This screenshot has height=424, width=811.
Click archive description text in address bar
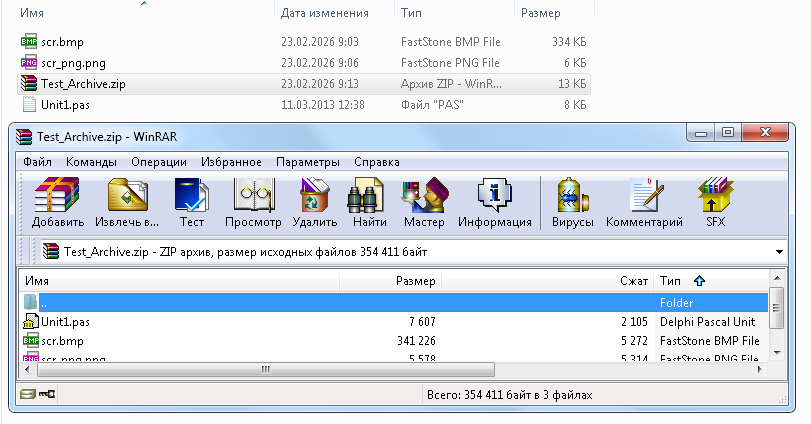point(245,252)
